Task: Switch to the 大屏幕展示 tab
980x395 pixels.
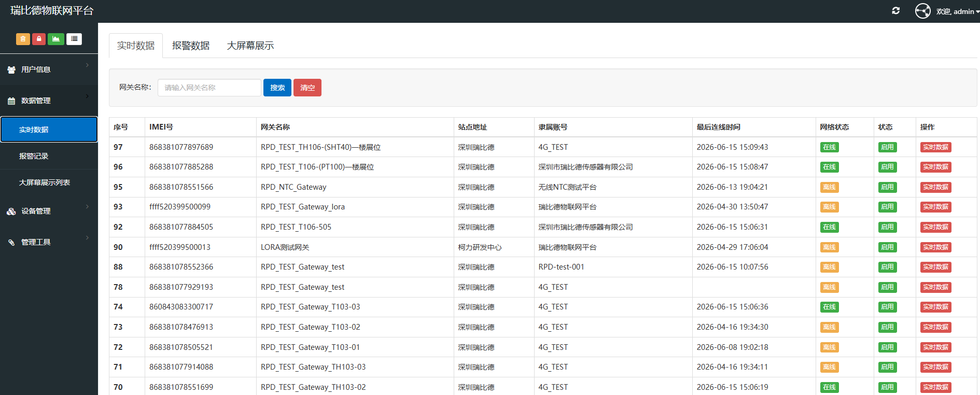Action: point(250,46)
